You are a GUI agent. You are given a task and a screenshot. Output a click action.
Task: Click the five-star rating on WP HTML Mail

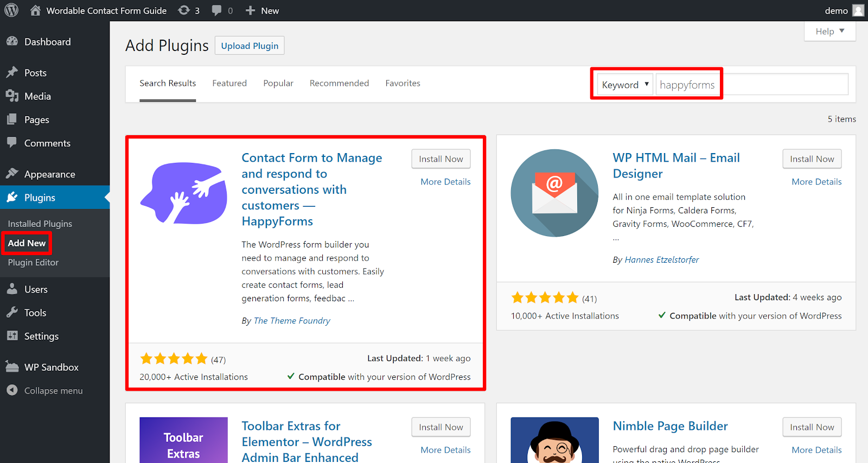pyautogui.click(x=545, y=297)
